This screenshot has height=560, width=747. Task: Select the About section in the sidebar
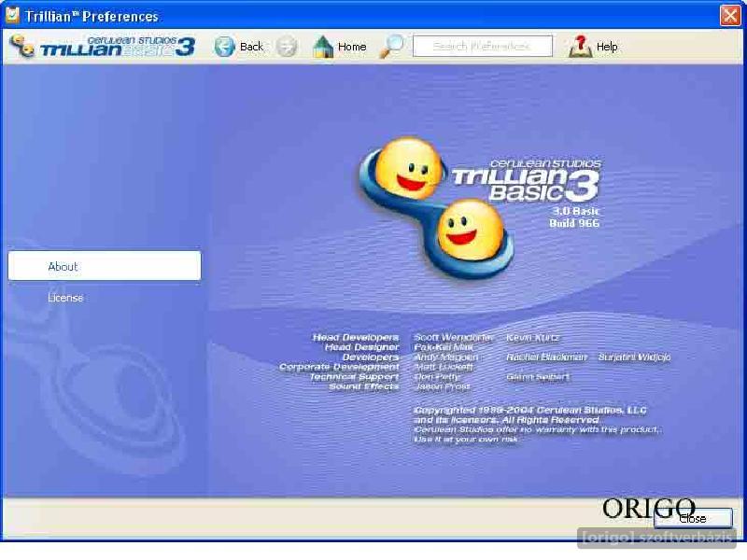pyautogui.click(x=105, y=266)
